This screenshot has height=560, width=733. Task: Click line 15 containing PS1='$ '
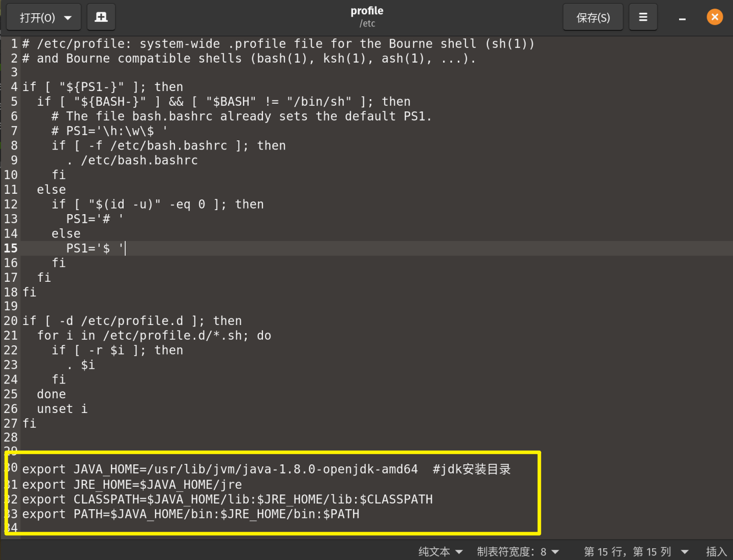(x=94, y=248)
